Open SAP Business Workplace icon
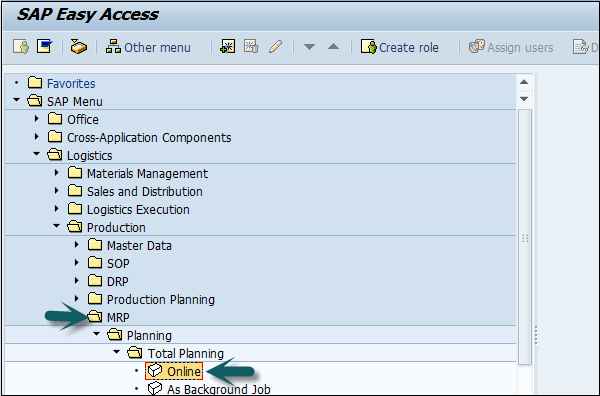This screenshot has height=396, width=600. pyautogui.click(x=78, y=47)
